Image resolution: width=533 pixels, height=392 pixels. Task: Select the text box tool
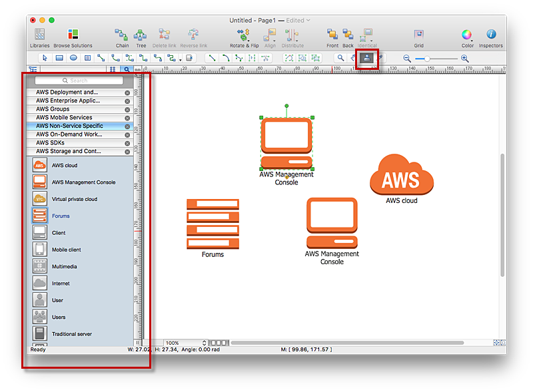pos(87,58)
